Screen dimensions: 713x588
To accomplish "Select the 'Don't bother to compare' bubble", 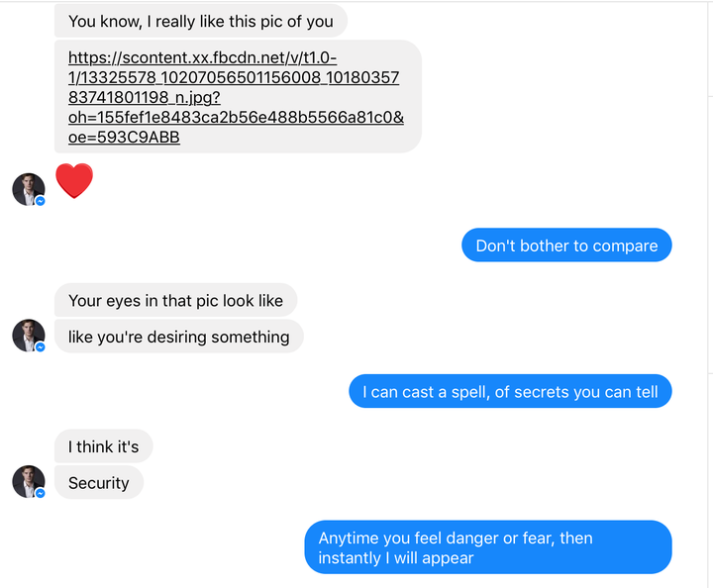I will (566, 245).
